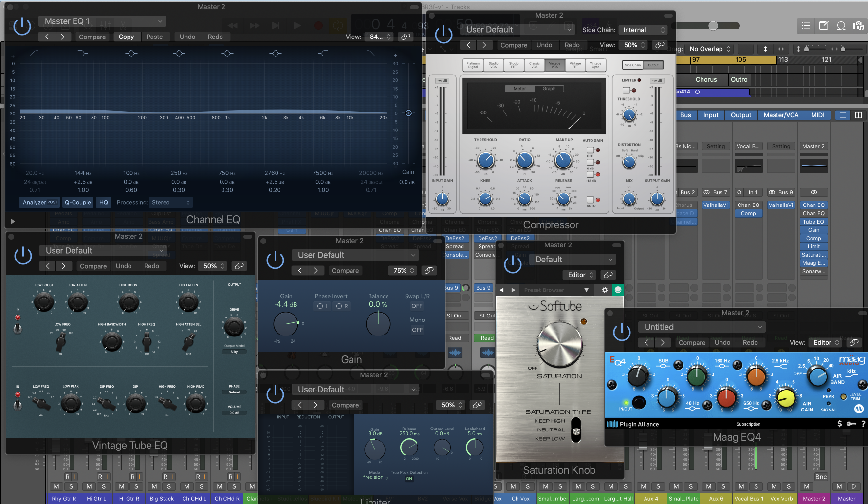
Task: Toggle Limiter plugin power icon
Action: tap(275, 394)
